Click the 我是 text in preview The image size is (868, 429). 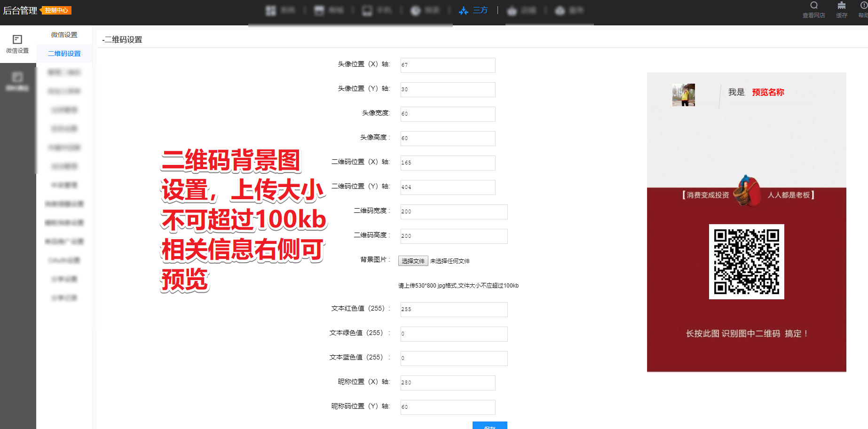(x=736, y=92)
